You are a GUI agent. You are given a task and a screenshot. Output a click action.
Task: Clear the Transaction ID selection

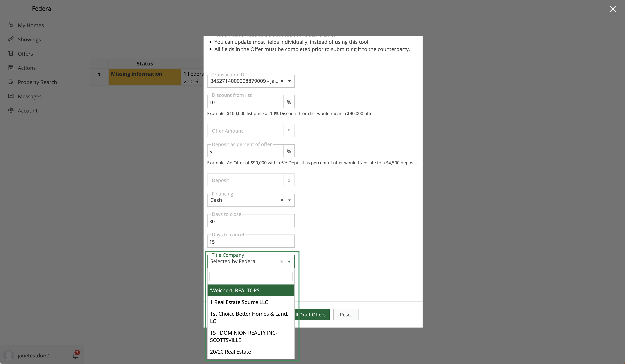282,81
